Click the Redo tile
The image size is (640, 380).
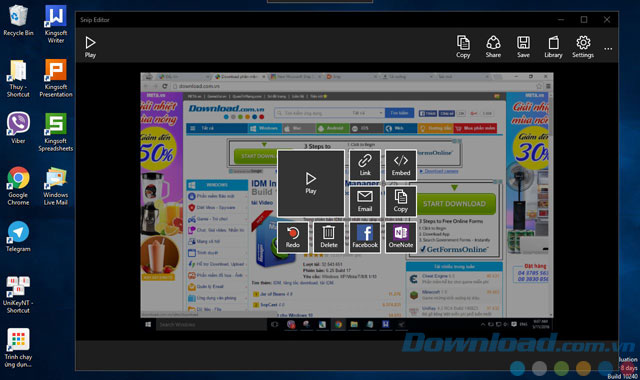pos(293,237)
